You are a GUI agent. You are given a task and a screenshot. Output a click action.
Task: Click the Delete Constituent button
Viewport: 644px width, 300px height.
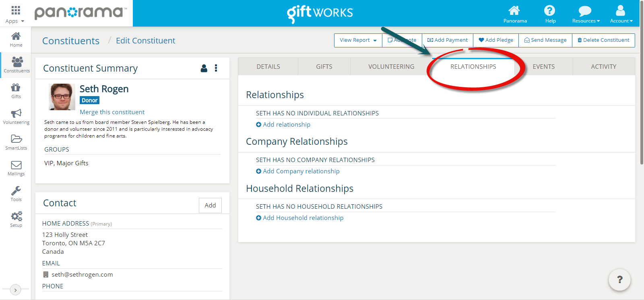coord(603,40)
